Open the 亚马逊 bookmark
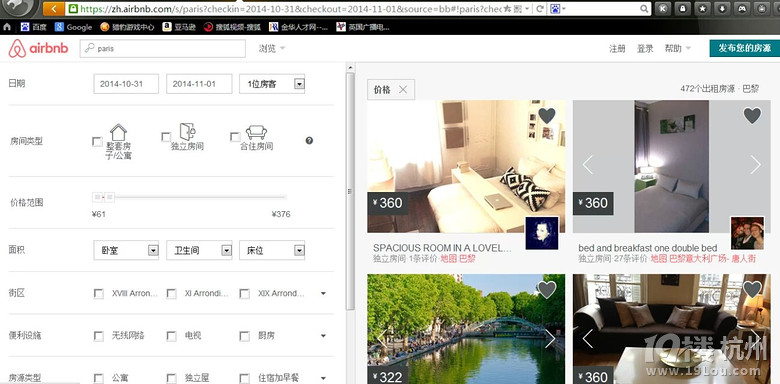 (179, 27)
